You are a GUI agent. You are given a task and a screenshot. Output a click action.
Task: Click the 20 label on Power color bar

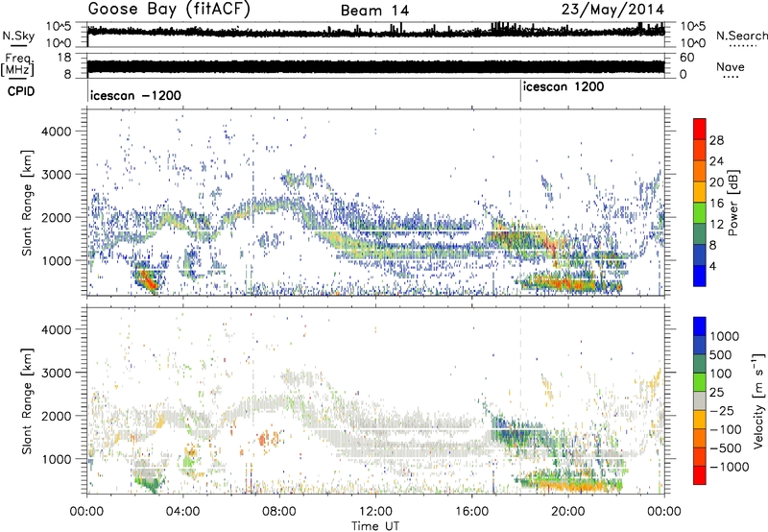[716, 182]
